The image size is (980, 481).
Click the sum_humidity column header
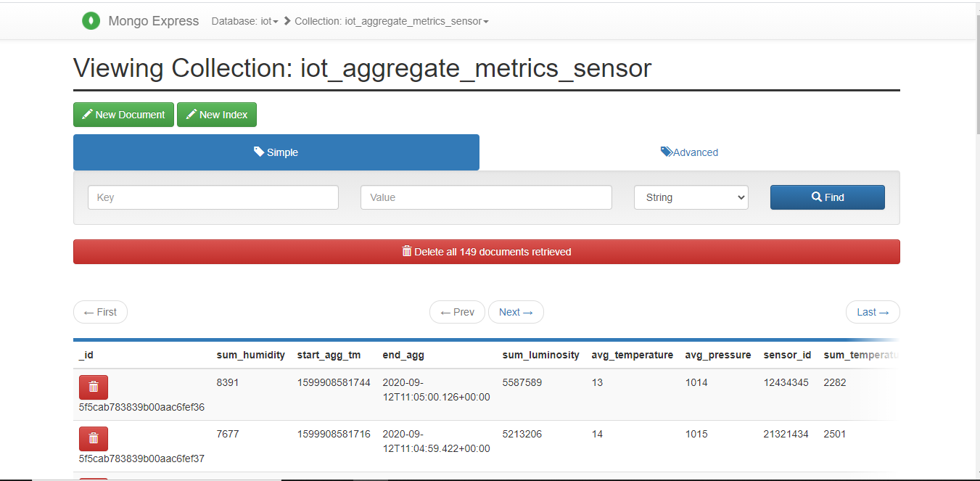tap(251, 355)
